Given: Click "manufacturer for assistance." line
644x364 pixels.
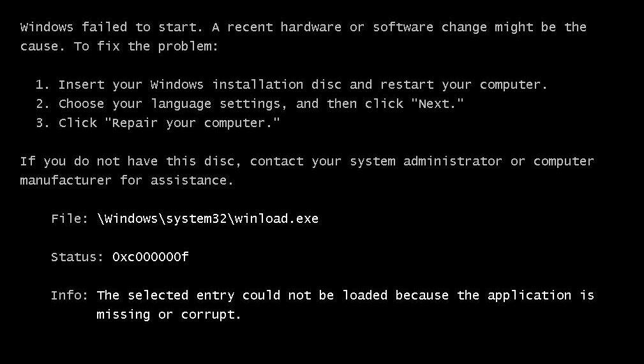Looking at the screenshot, I should 127,180.
